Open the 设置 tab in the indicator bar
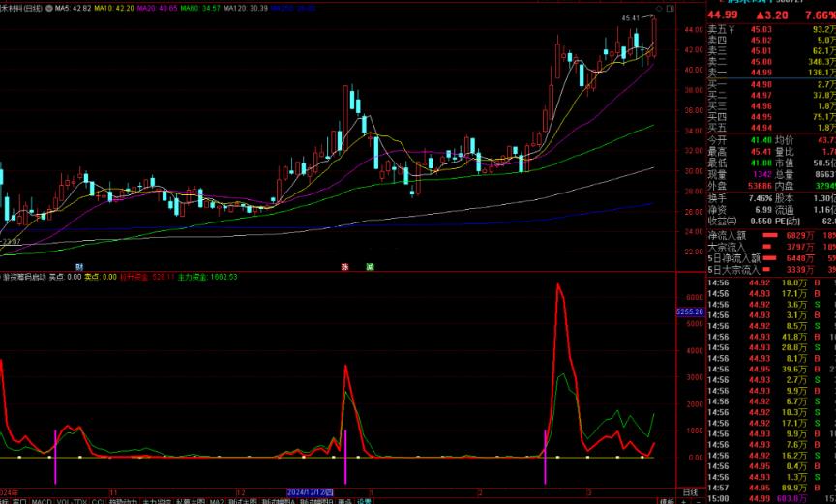Screen dimensions: 836x504 (x=364, y=501)
